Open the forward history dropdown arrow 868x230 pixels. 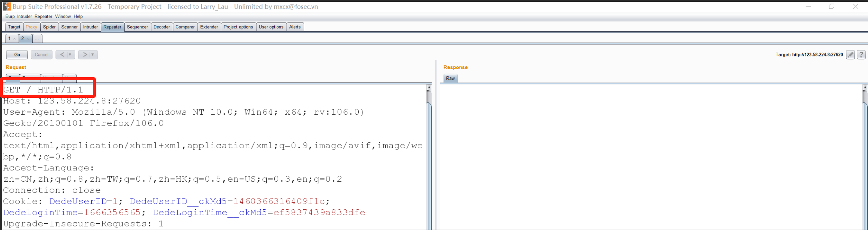coord(93,54)
